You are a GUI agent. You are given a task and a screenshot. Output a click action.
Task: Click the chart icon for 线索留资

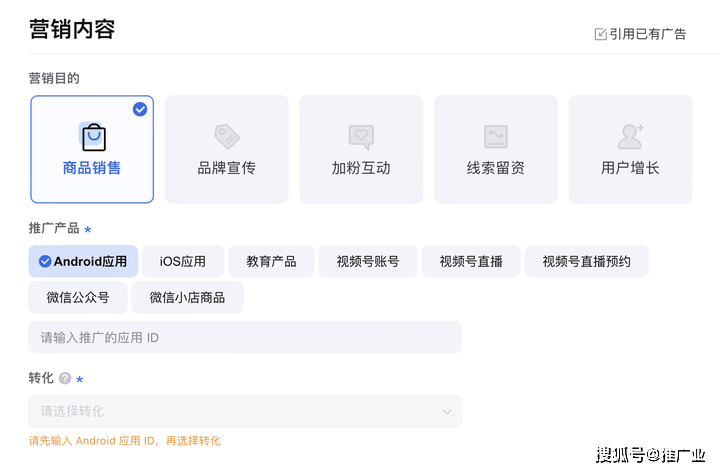click(496, 136)
